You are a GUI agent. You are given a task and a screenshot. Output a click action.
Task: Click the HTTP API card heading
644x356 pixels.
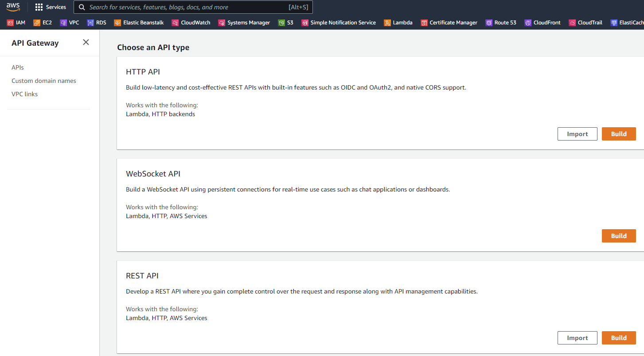click(143, 72)
